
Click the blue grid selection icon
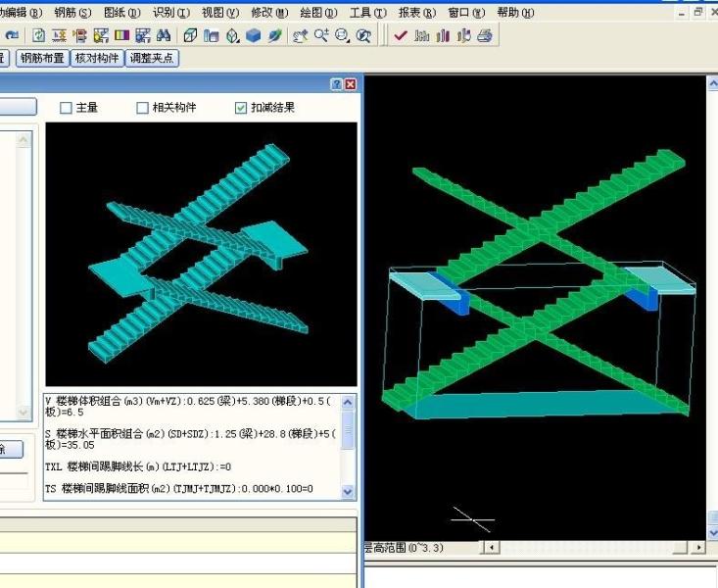[143, 35]
